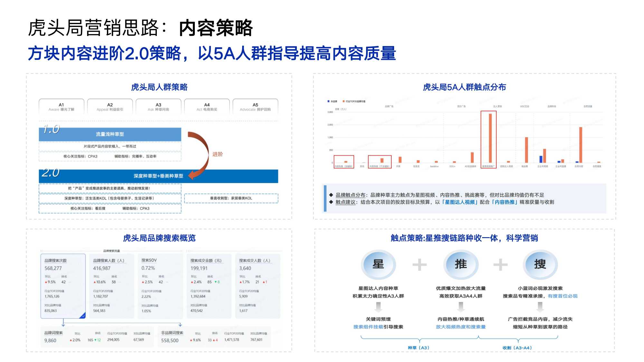Toggle the 本品牌 blue legend item
This screenshot has height=362, width=644.
[x=332, y=101]
